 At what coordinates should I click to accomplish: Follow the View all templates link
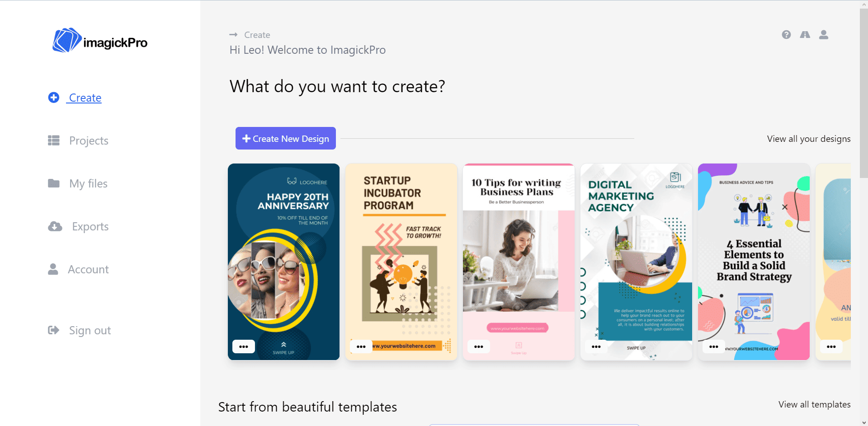click(814, 404)
